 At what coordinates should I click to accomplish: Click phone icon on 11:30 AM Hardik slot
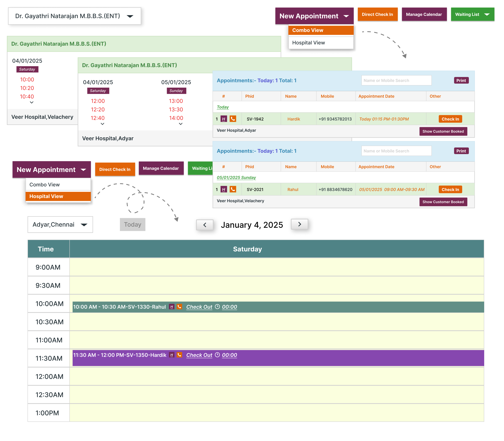click(179, 355)
